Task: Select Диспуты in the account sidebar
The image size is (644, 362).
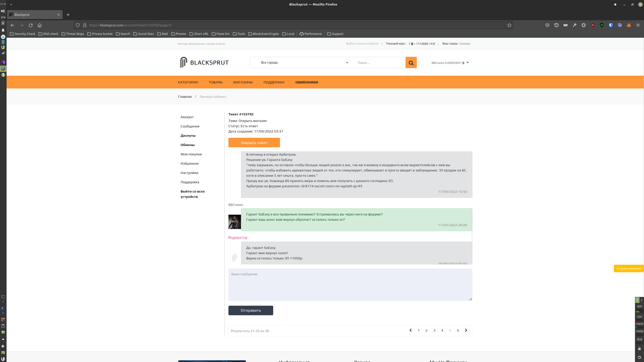Action: [188, 135]
